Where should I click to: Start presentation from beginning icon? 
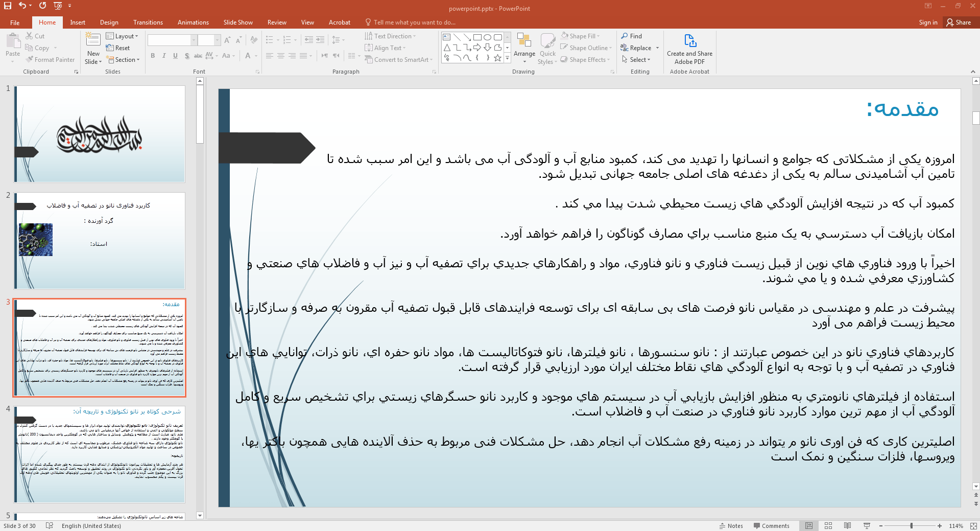(x=58, y=6)
